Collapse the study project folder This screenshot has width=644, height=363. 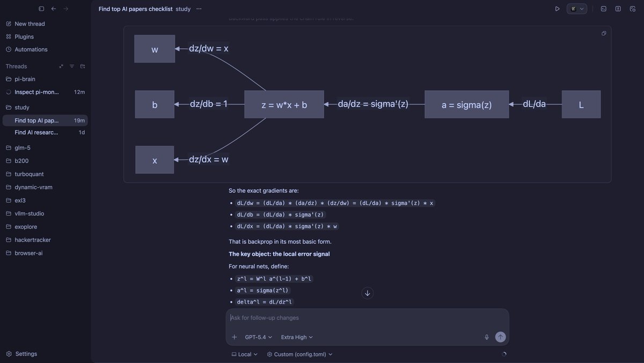click(x=45, y=107)
